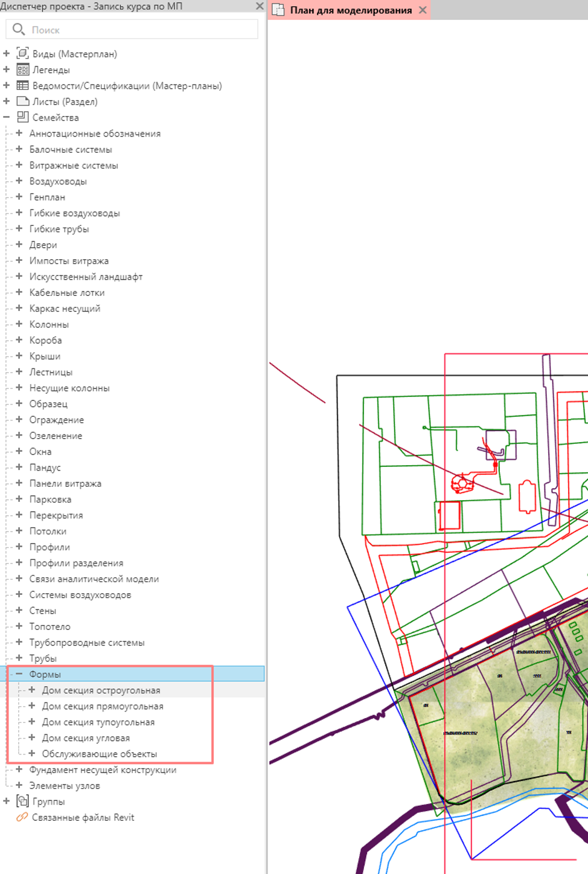This screenshot has height=874, width=588.
Task: Switch to План для моделирования tab
Action: click(351, 10)
